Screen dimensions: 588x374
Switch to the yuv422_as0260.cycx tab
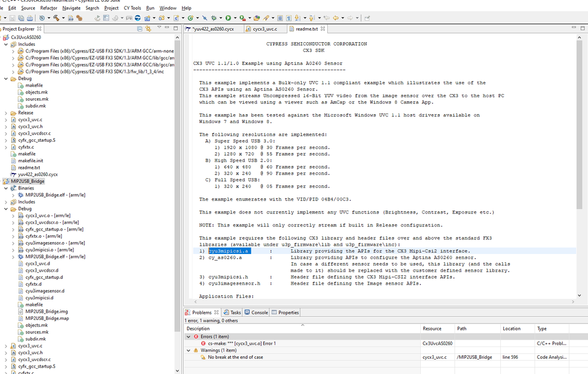click(x=213, y=29)
